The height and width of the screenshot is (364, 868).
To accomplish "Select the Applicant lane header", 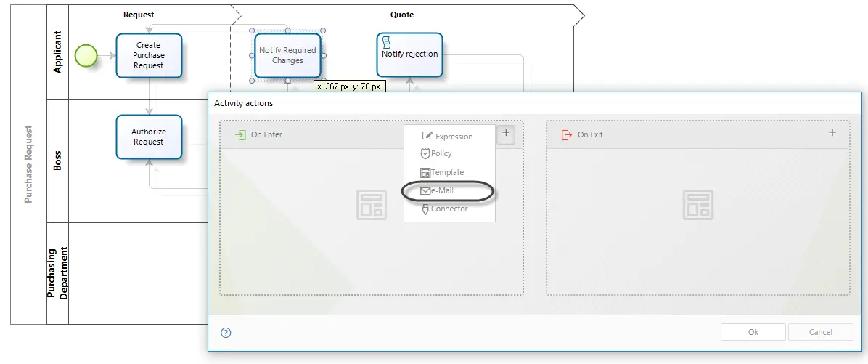I will 57,52.
